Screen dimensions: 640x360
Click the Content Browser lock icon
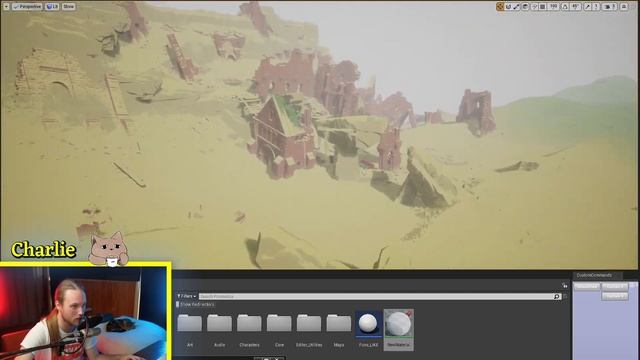coord(565,285)
